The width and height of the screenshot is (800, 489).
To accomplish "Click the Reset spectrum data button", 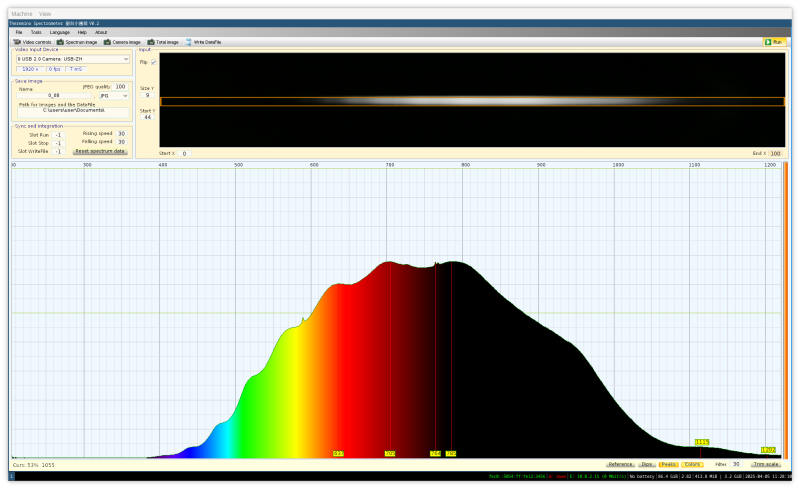I will pos(100,151).
